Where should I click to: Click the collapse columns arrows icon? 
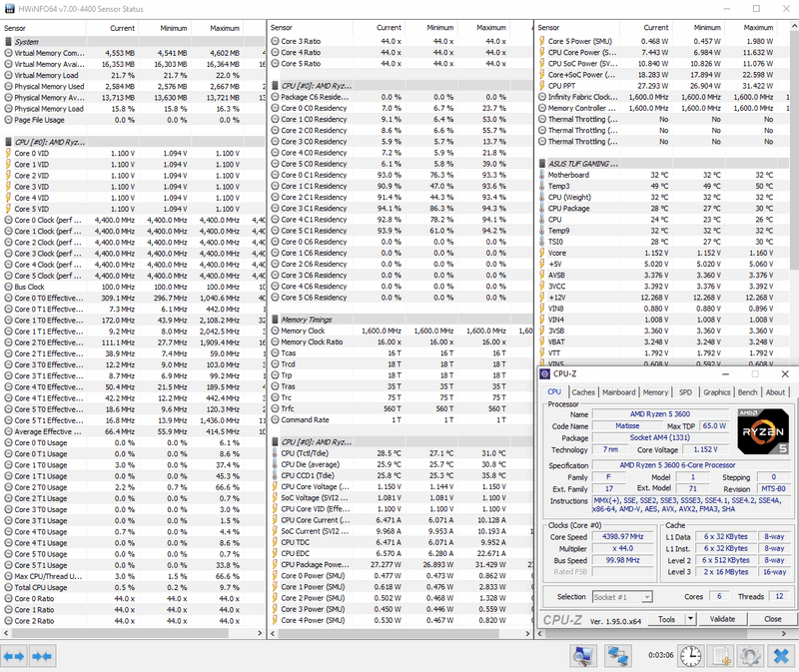click(x=42, y=656)
